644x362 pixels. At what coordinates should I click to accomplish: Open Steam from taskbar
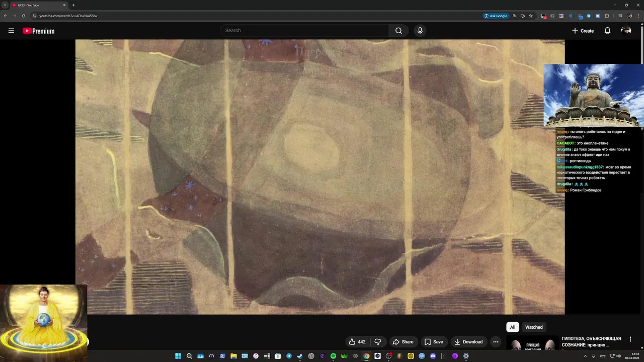click(x=300, y=356)
